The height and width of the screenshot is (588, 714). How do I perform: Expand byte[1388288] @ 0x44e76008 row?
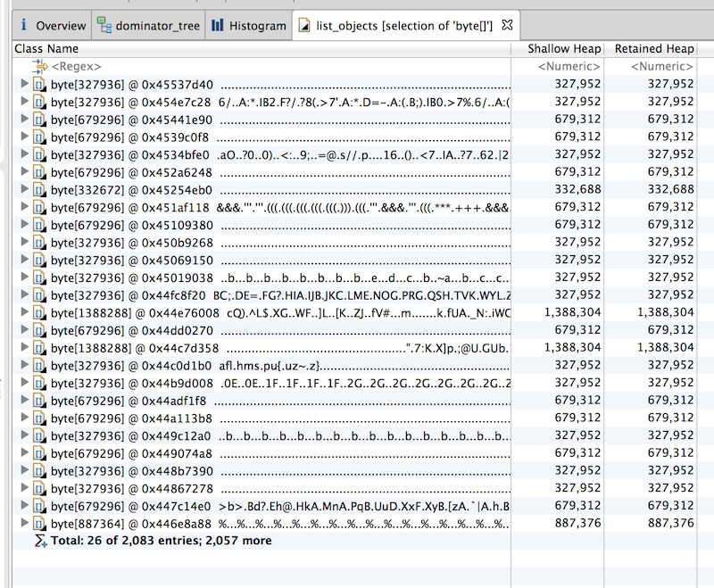[25, 312]
